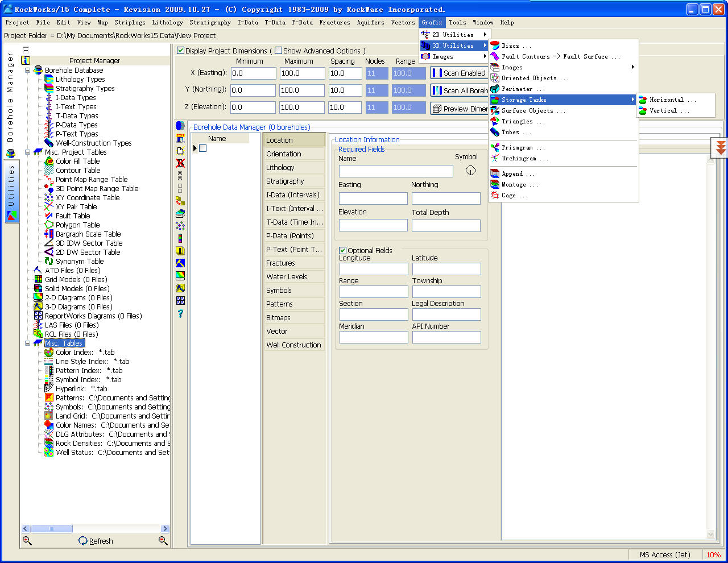Collapse the Misc. Tables tree node
Screen dimensions: 728x563
pos(27,343)
